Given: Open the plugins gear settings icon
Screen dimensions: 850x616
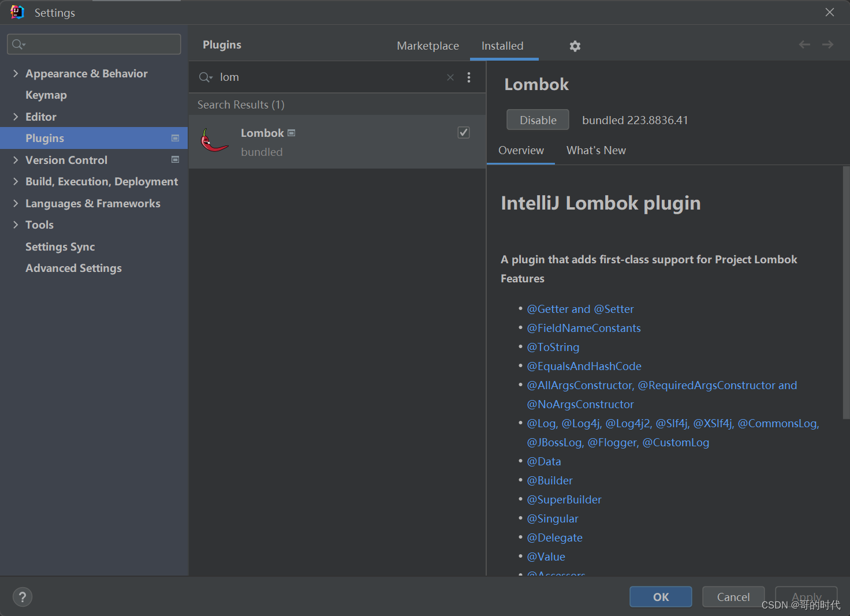Looking at the screenshot, I should 575,46.
